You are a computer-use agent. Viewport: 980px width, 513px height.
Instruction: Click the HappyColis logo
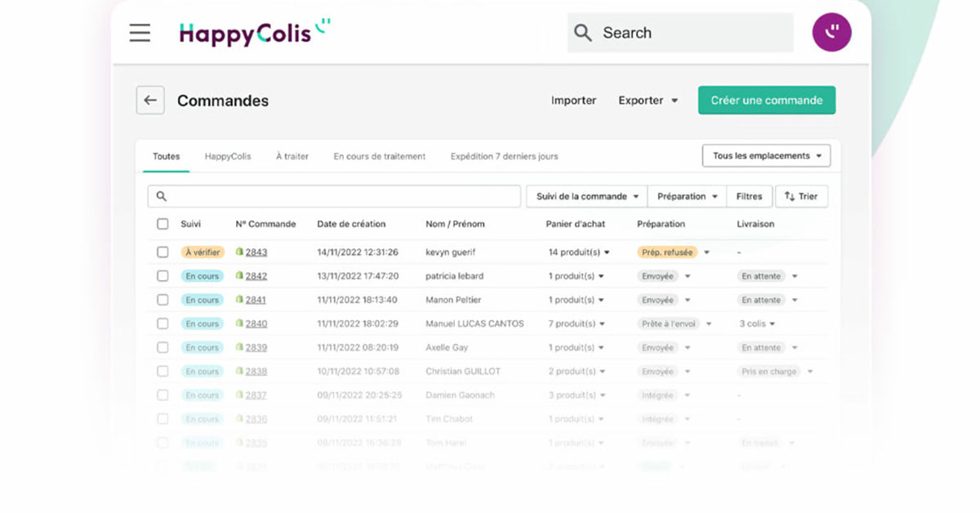pos(254,33)
